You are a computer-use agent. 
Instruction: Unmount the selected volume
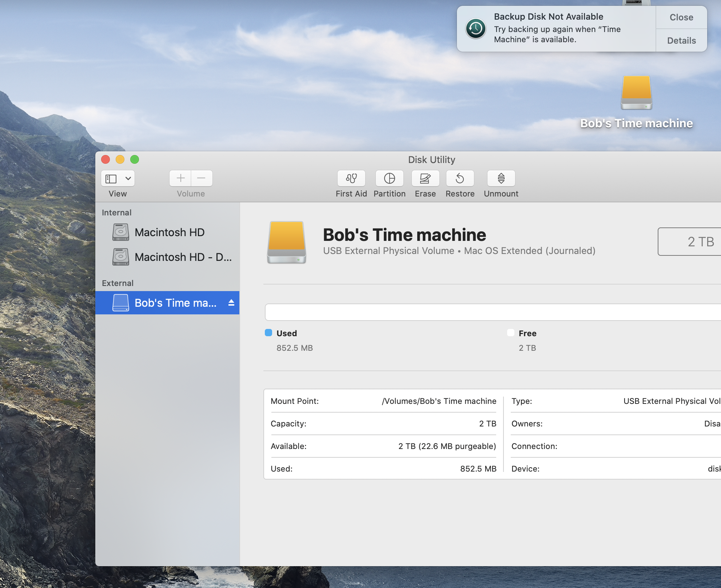[501, 178]
